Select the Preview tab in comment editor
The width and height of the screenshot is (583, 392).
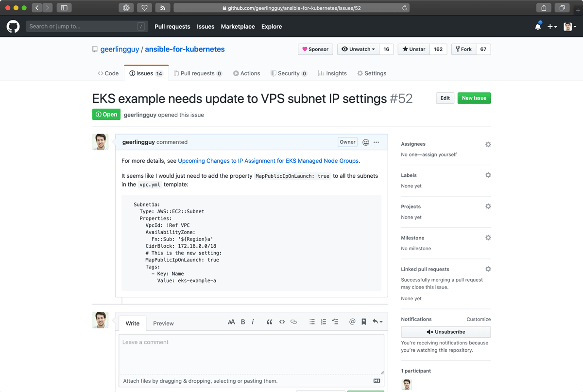(163, 323)
